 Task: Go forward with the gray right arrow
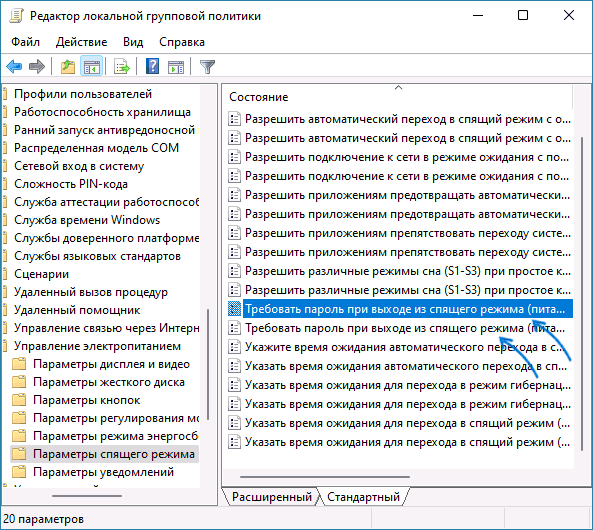click(x=37, y=67)
